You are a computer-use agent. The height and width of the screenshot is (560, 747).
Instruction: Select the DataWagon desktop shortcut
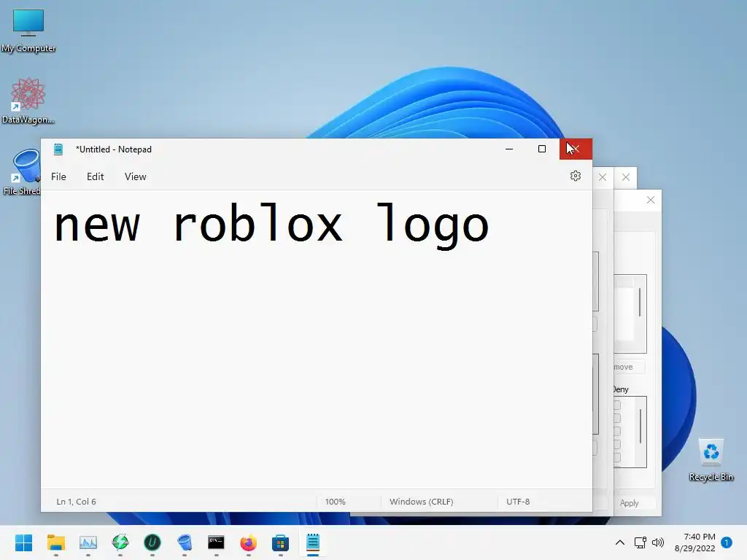28,101
